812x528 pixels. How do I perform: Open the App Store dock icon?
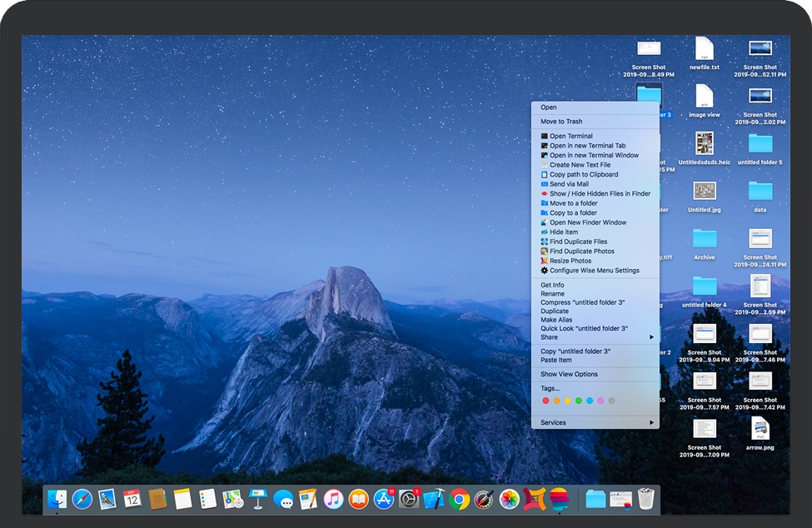[384, 499]
